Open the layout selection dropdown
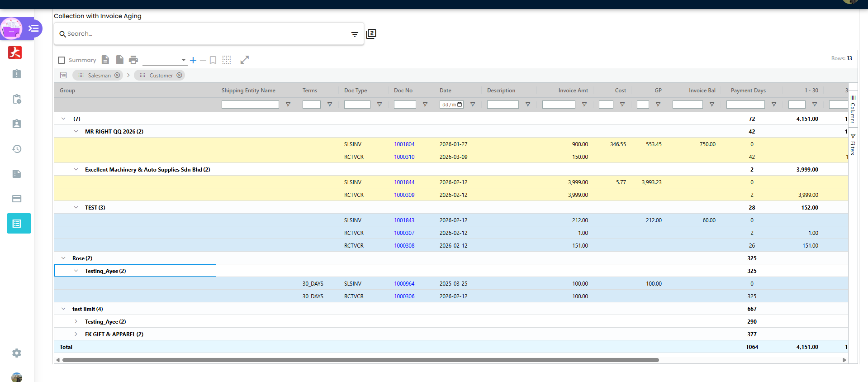 click(165, 60)
